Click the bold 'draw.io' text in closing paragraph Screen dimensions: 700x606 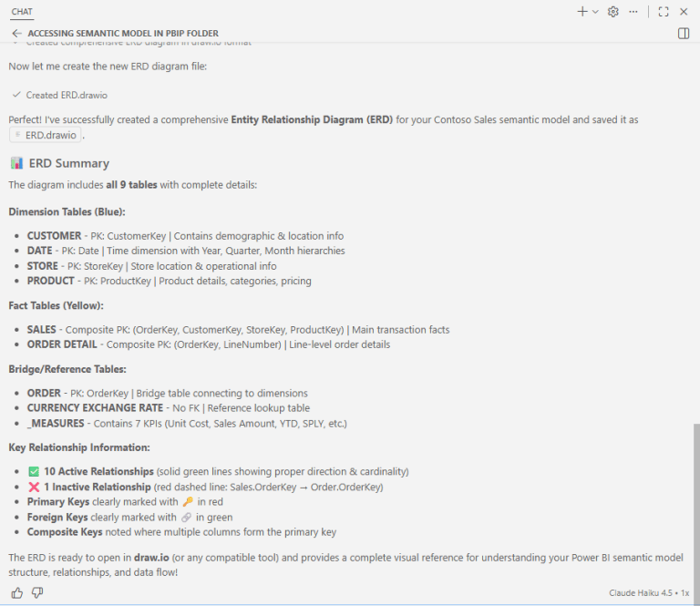[x=151, y=558]
